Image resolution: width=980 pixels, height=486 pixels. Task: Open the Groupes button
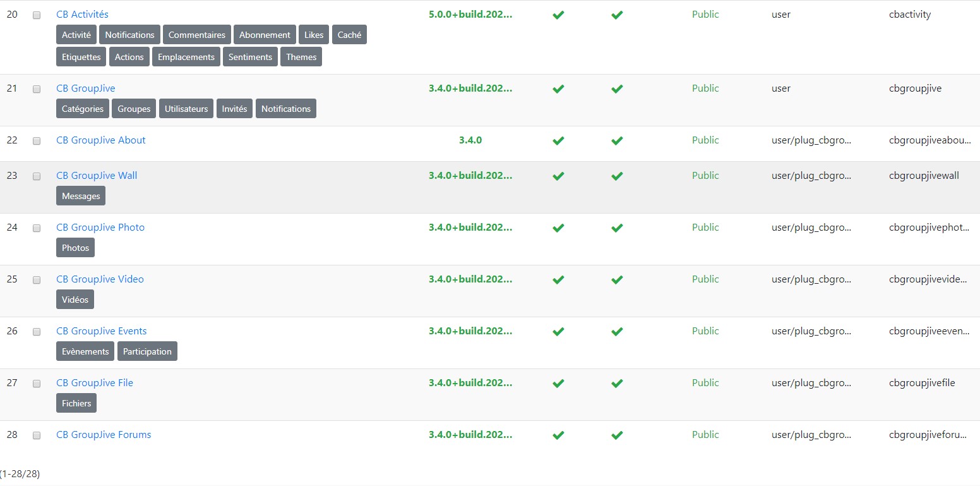[134, 109]
